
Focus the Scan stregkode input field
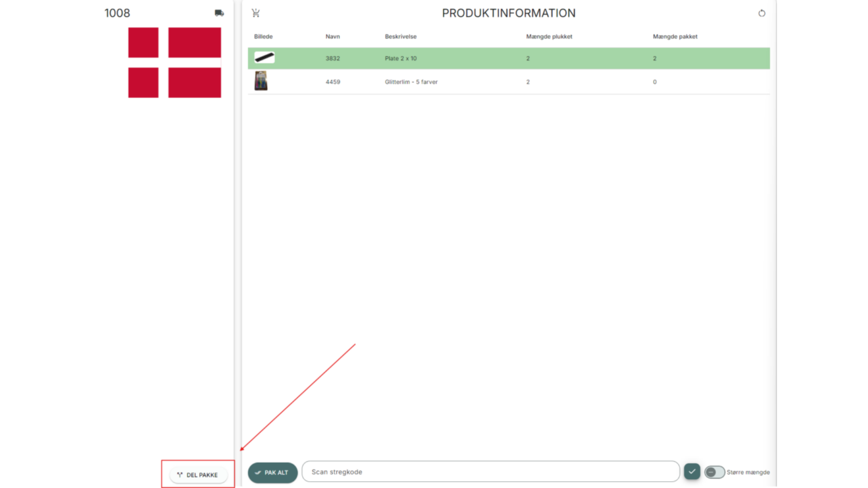click(491, 472)
